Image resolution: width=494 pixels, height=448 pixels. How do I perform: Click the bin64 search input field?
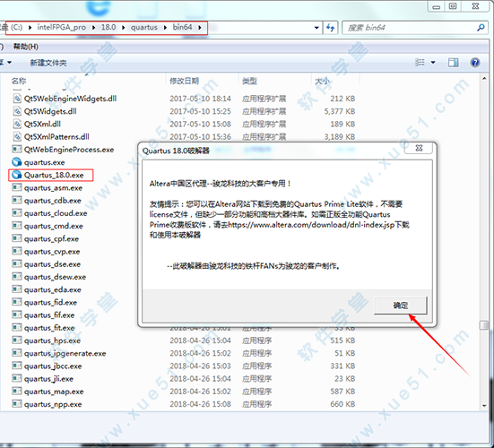(x=410, y=28)
